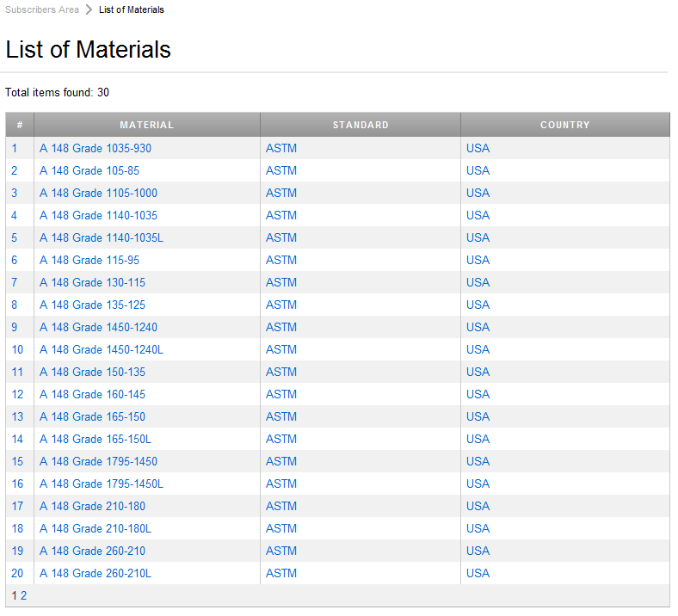Open material A 148 Grade 135-125
Viewport: 678px width, 616px height.
click(93, 305)
